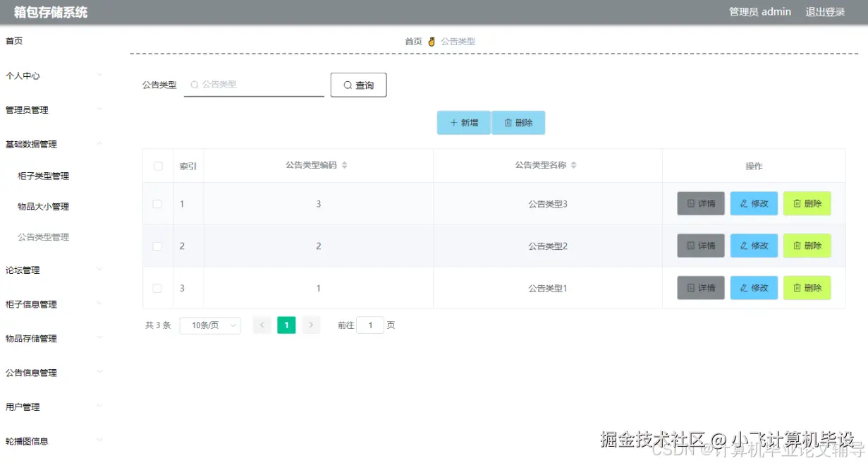Open the 10条/页 page size dropdown
The width and height of the screenshot is (868, 463).
[x=209, y=325]
